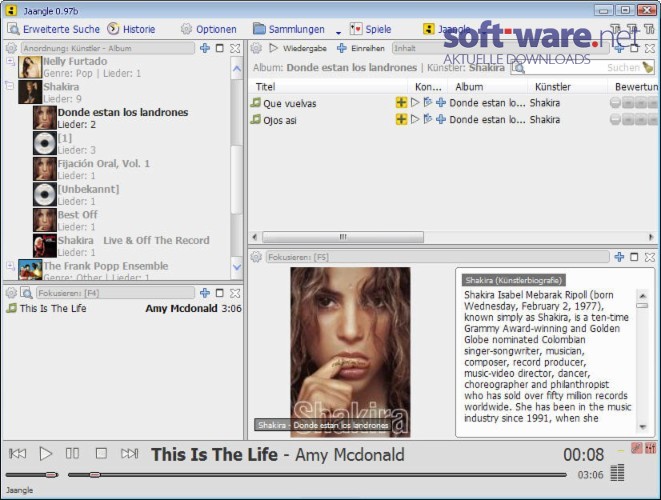The image size is (661, 500).
Task: Skip to the previous track
Action: 18,454
